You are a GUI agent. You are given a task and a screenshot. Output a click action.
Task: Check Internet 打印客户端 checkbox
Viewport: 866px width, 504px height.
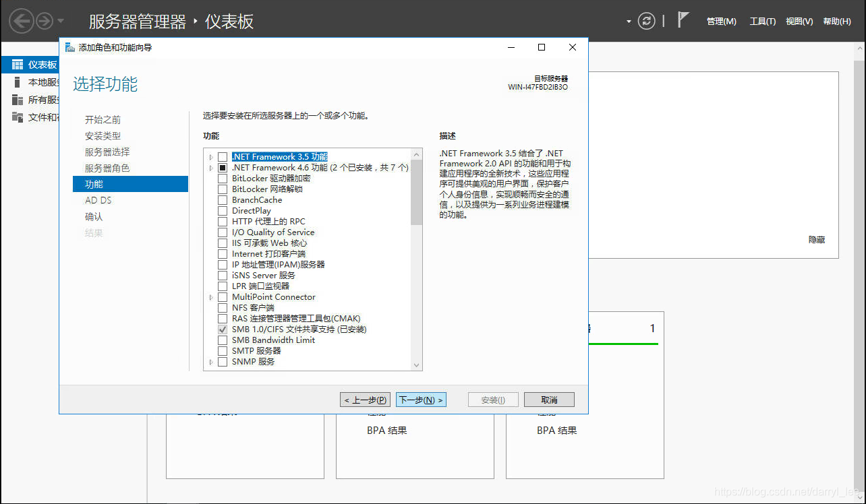(223, 254)
